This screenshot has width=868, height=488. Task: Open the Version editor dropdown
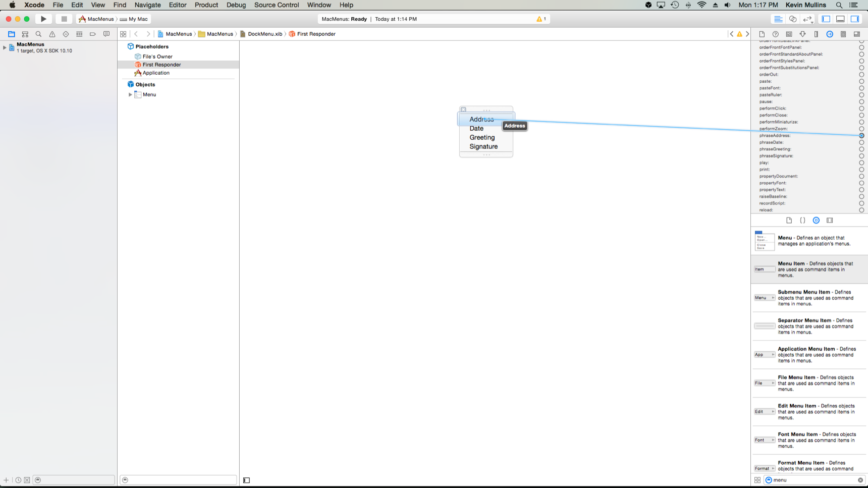(x=807, y=19)
